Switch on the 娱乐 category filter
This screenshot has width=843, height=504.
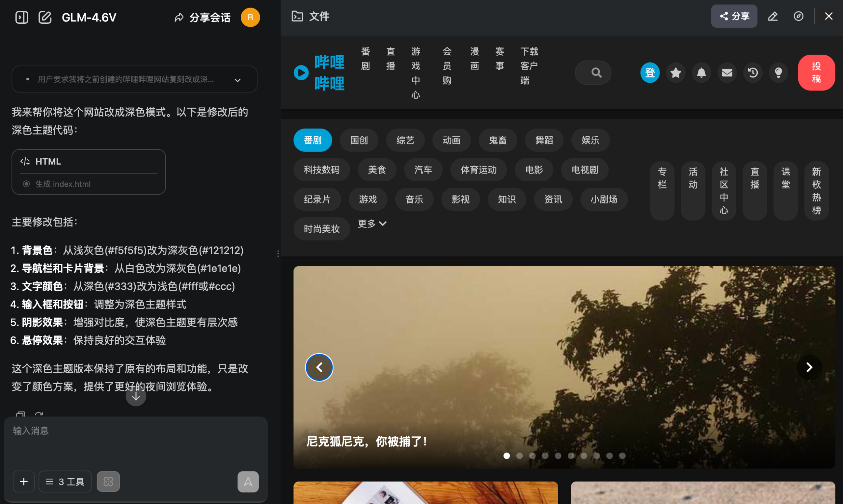[590, 140]
